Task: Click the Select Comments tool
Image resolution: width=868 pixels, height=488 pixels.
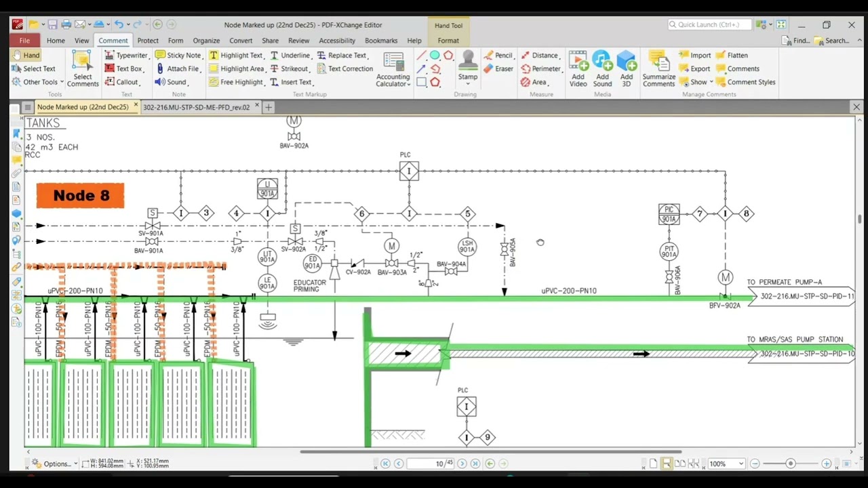Action: [82, 70]
